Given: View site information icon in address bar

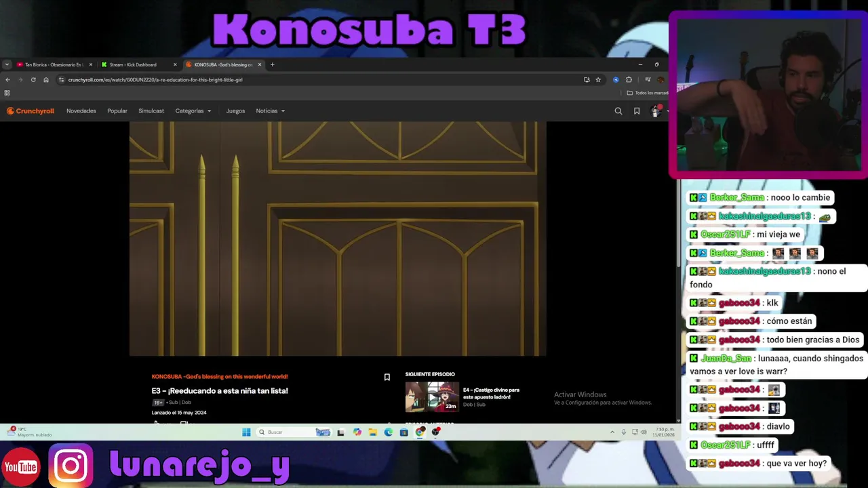Looking at the screenshot, I should pos(62,79).
